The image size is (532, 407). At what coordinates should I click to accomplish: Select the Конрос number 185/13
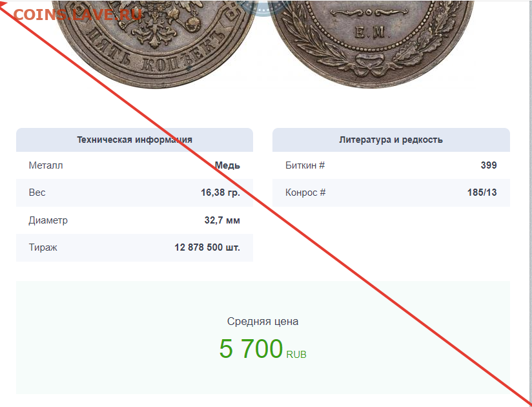point(482,193)
